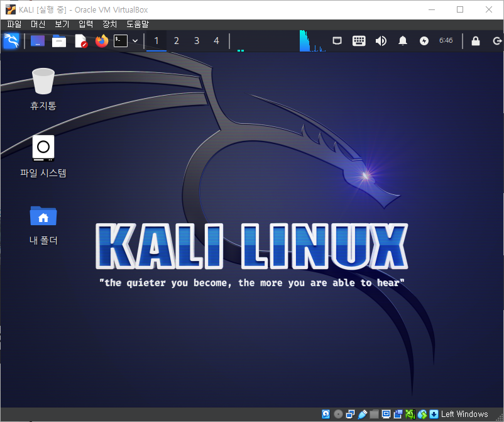Switch to workspace 1

[x=156, y=41]
